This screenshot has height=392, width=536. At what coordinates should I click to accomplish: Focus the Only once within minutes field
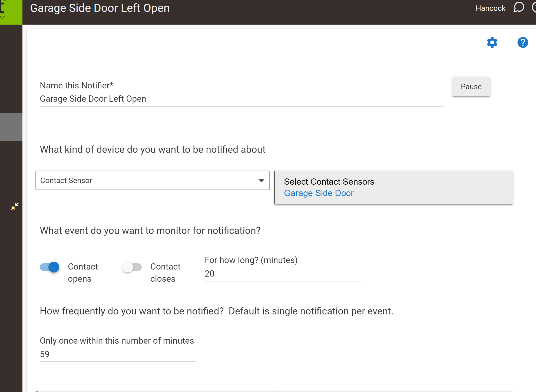click(x=117, y=354)
